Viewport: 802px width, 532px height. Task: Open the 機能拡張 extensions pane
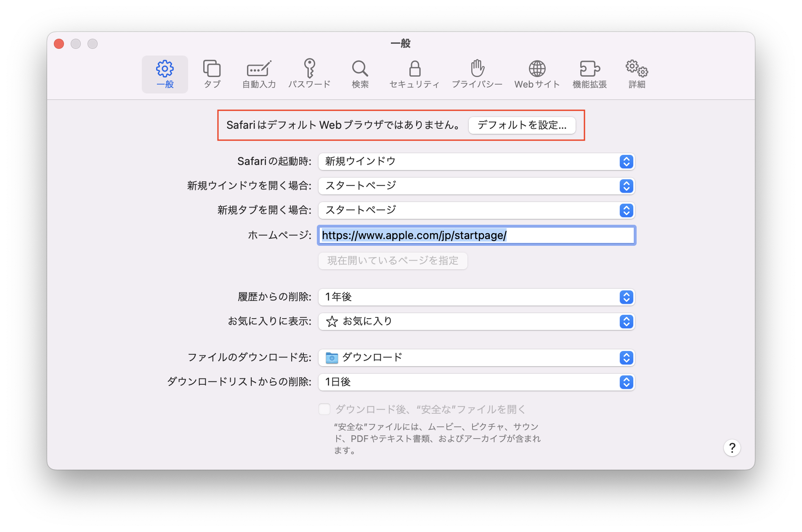pos(590,74)
